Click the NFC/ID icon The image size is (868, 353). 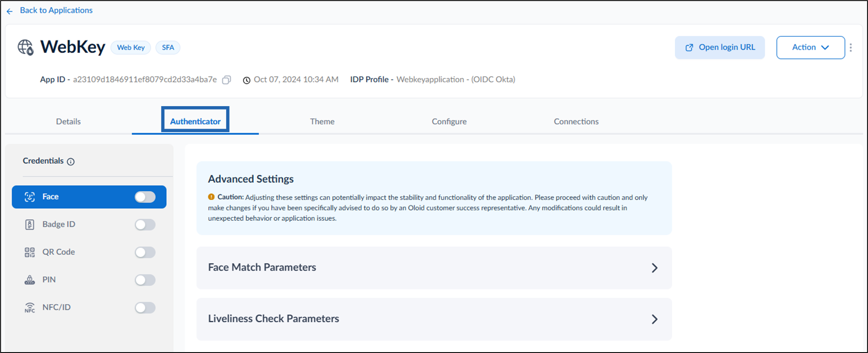pos(29,308)
